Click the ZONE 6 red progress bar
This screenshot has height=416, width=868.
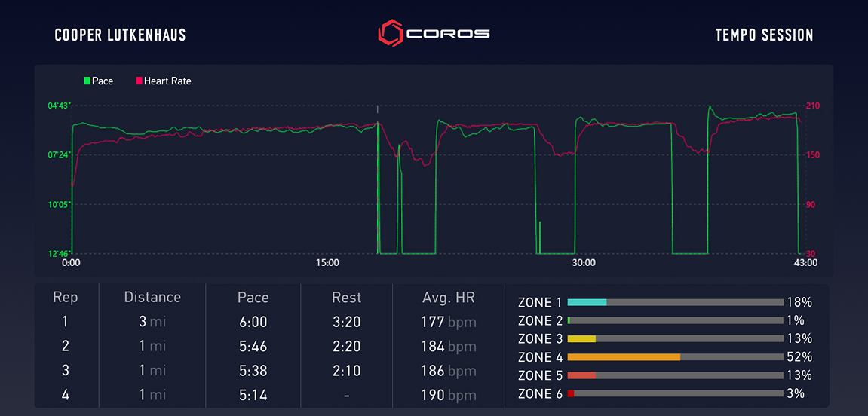(676, 393)
